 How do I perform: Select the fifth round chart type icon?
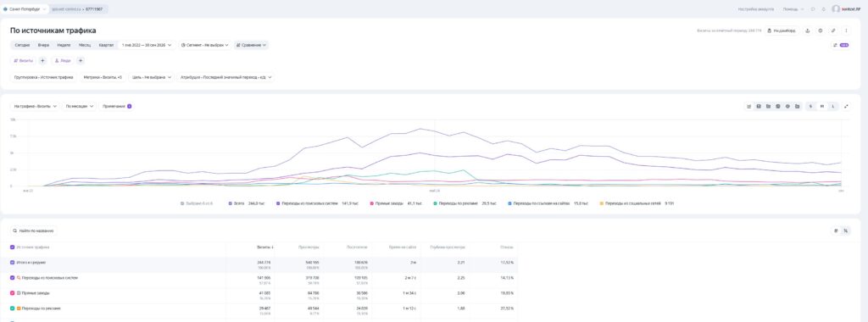point(787,106)
